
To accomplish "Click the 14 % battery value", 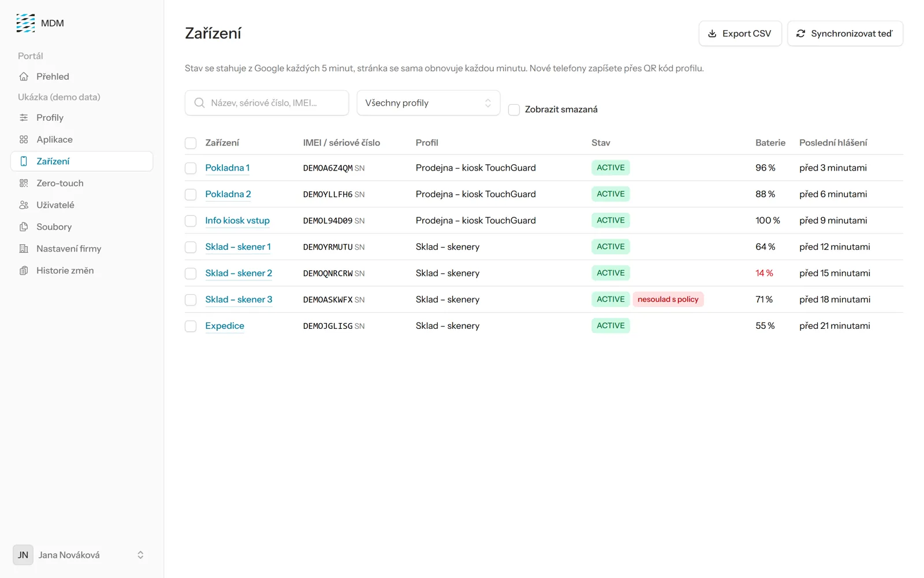I will coord(764,273).
